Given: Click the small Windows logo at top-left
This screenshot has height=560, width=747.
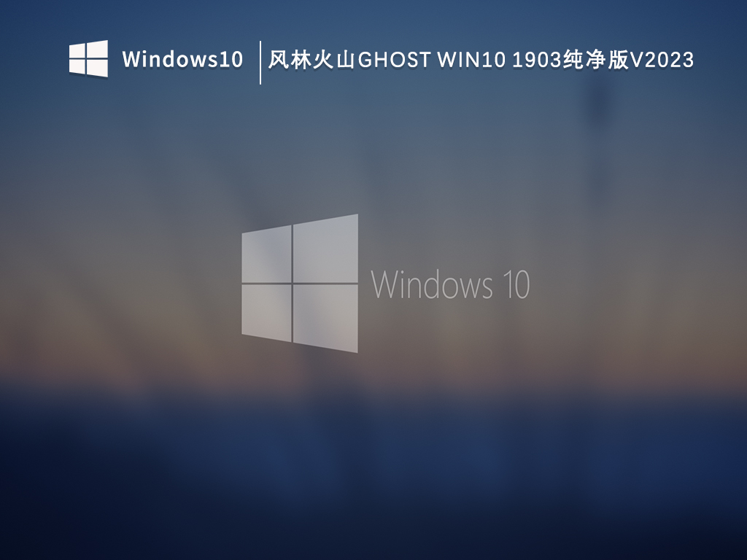Looking at the screenshot, I should (88, 58).
